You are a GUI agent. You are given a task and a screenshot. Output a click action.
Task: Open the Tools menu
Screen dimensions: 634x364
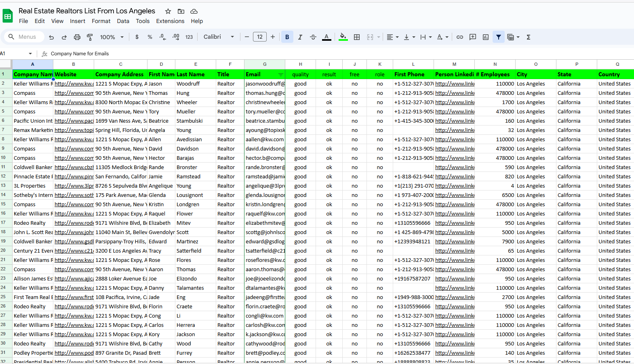click(x=143, y=21)
